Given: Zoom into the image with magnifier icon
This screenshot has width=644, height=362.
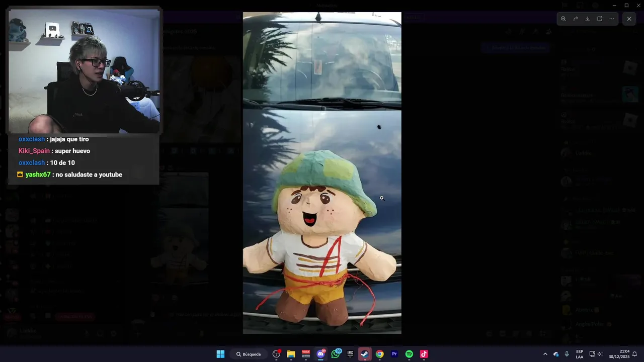Looking at the screenshot, I should pos(563,19).
